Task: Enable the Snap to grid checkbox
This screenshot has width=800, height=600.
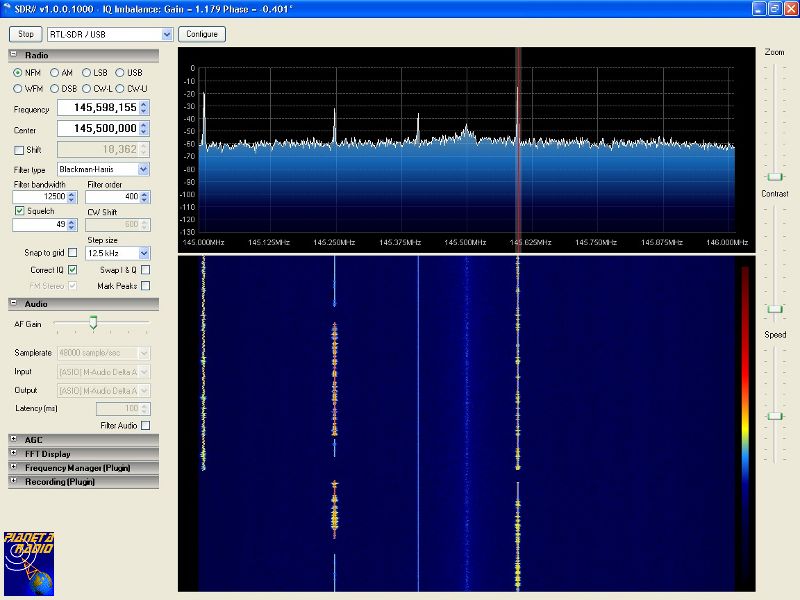Action: click(x=72, y=253)
